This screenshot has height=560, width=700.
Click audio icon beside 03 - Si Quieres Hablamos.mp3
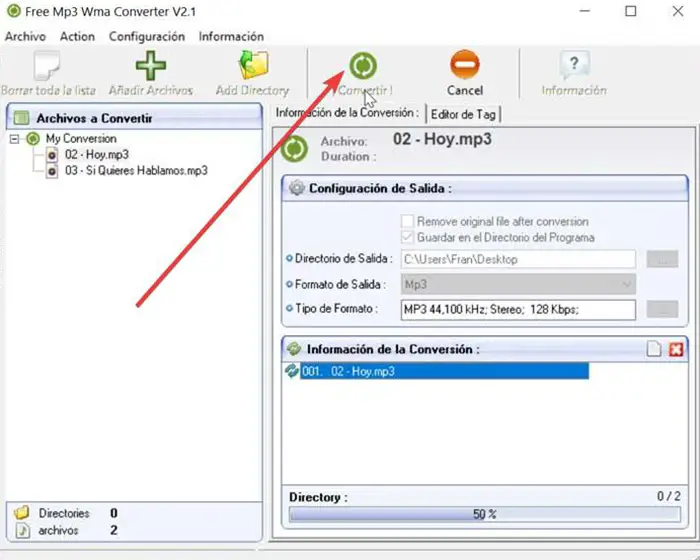(x=52, y=171)
